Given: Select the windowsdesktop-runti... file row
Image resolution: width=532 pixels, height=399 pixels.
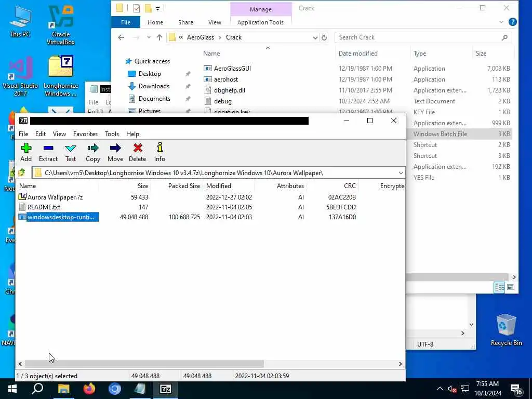Looking at the screenshot, I should point(59,217).
